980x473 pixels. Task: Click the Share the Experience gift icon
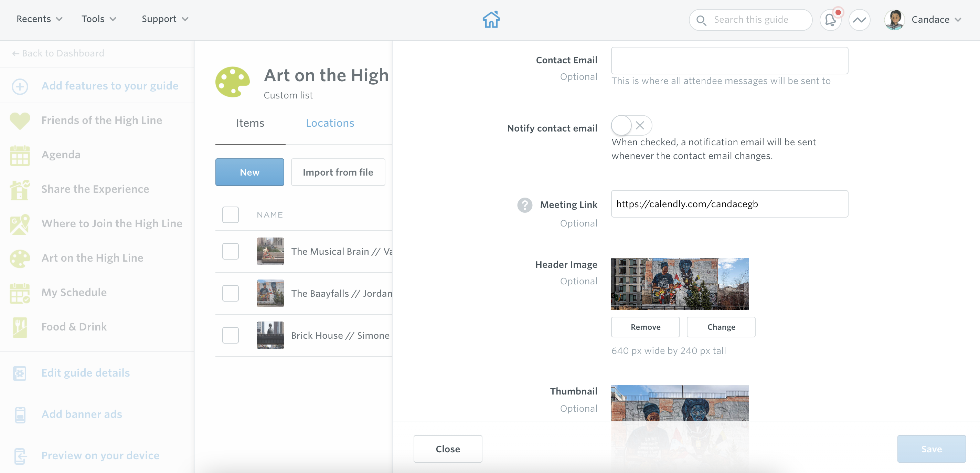pyautogui.click(x=20, y=189)
